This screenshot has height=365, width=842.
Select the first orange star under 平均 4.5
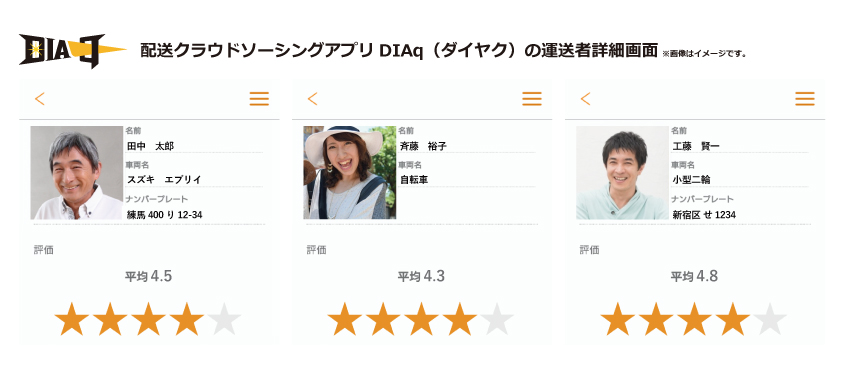[x=72, y=319]
